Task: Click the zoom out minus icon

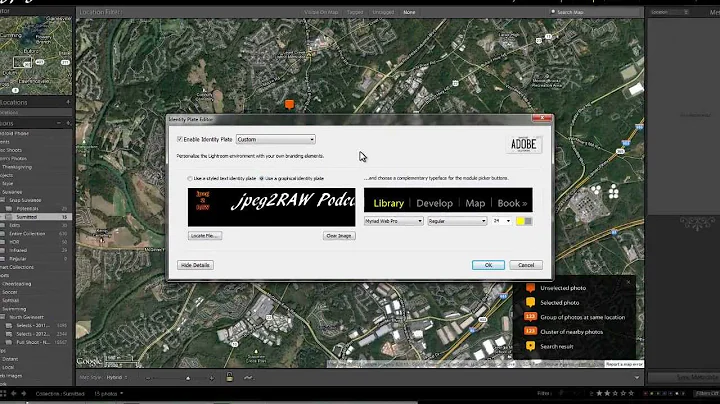Action: point(148,378)
